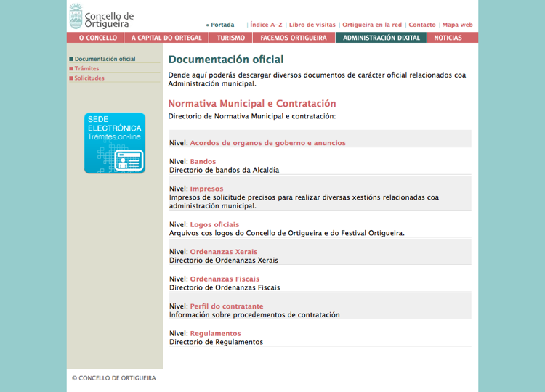Click text Directorio de bandos da Alcaldía

[x=225, y=170]
